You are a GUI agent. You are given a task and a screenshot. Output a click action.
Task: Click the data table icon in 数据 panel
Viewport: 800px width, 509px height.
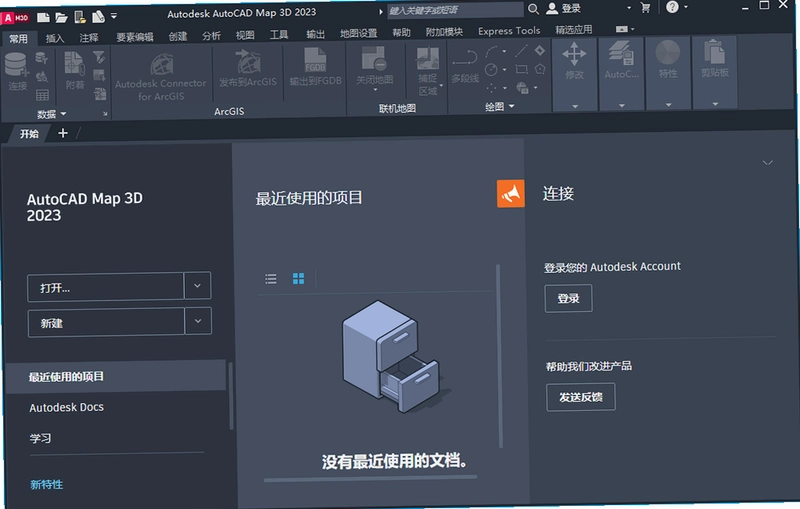coord(42,95)
